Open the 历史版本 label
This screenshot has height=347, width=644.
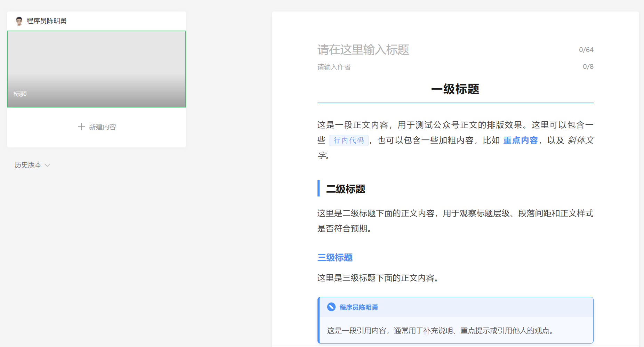(x=28, y=165)
